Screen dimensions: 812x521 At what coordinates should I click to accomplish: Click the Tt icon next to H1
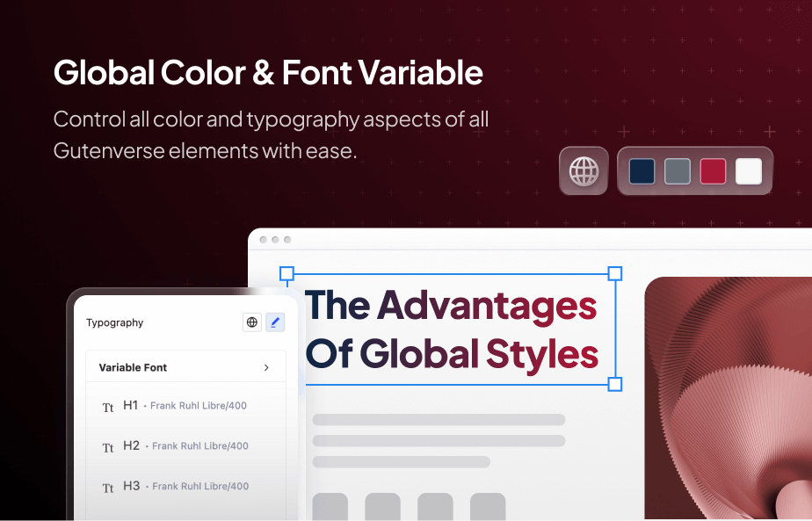click(x=108, y=407)
